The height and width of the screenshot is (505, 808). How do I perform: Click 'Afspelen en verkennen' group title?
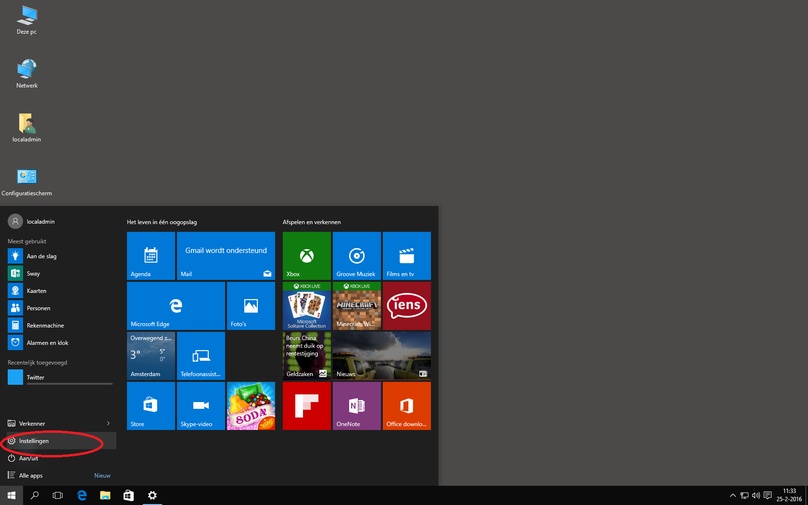(311, 222)
